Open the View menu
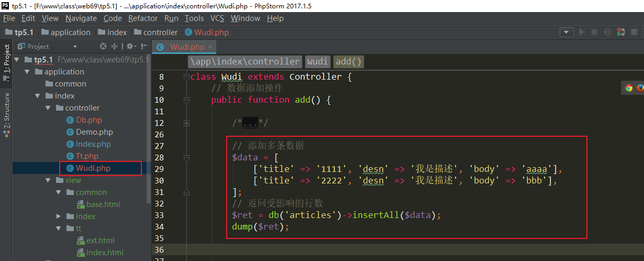The height and width of the screenshot is (261, 644). coord(50,18)
